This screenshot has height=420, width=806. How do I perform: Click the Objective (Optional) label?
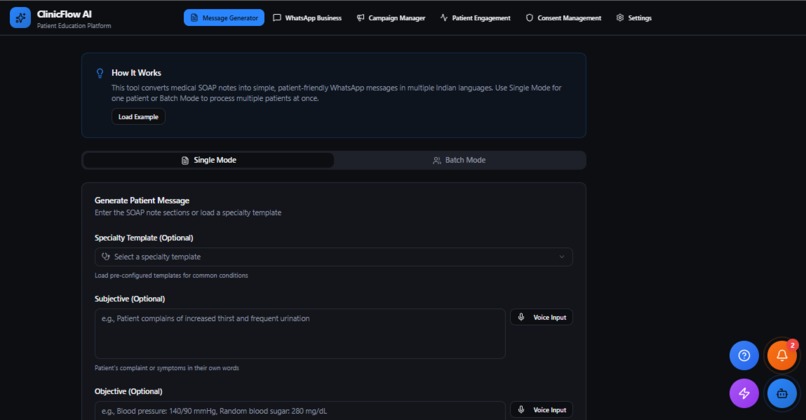tap(128, 391)
